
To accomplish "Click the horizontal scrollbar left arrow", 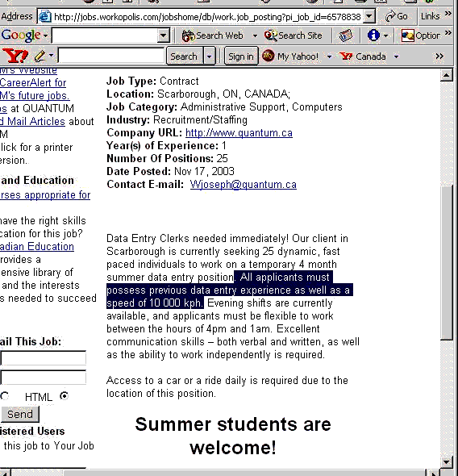I will pos(6,473).
